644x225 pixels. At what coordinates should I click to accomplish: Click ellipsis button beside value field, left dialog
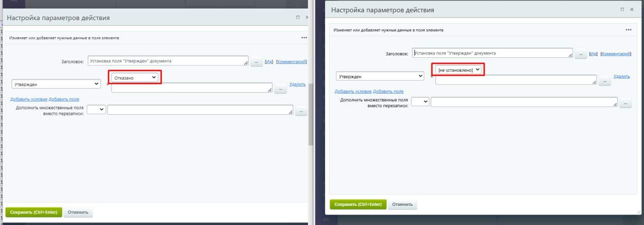280,89
